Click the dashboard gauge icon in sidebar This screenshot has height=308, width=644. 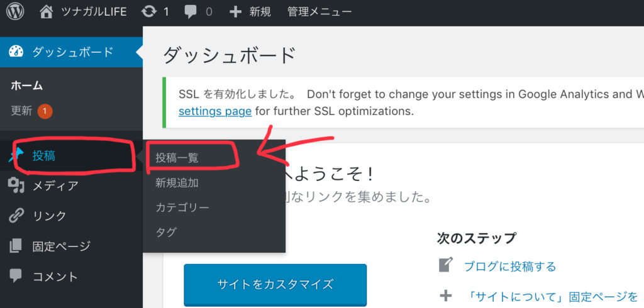[16, 52]
